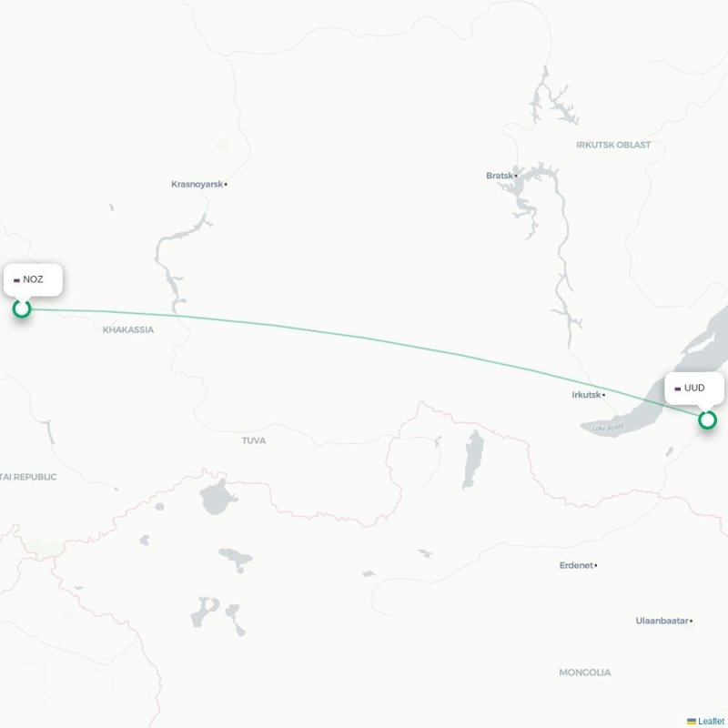Click the KHAKASSIA region label
This screenshot has width=728, height=728.
pyautogui.click(x=128, y=329)
